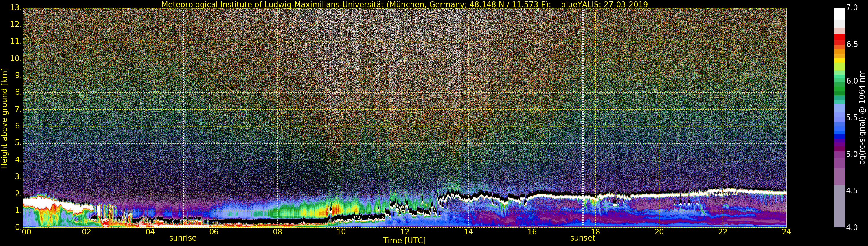Click the 'Time [UTC]' axis label
Image resolution: width=868 pixels, height=246 pixels.
404,241
